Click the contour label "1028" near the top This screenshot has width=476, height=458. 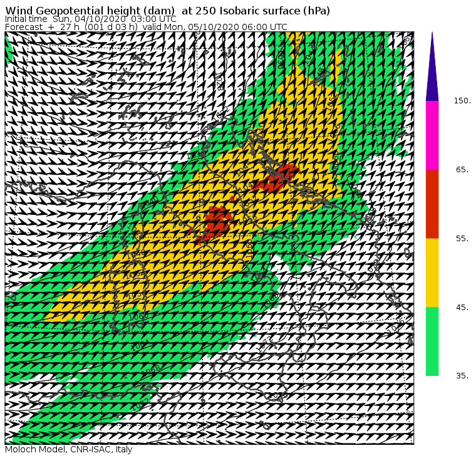click(x=219, y=82)
